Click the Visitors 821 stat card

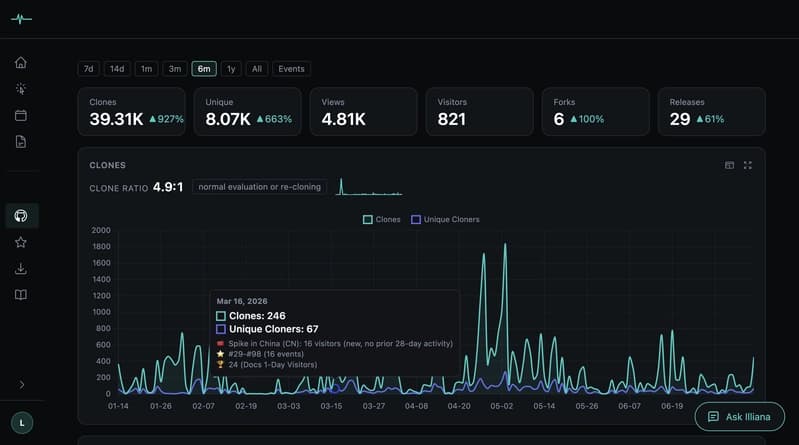(x=480, y=112)
